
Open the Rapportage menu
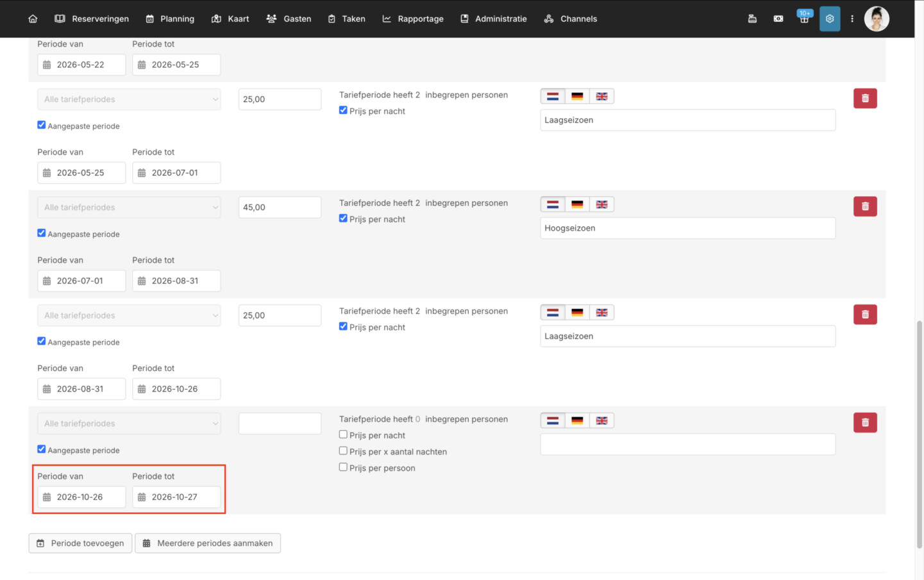pyautogui.click(x=413, y=19)
